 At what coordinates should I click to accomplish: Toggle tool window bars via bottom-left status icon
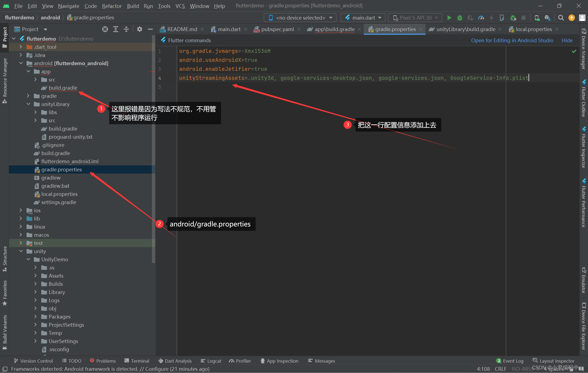(5, 369)
